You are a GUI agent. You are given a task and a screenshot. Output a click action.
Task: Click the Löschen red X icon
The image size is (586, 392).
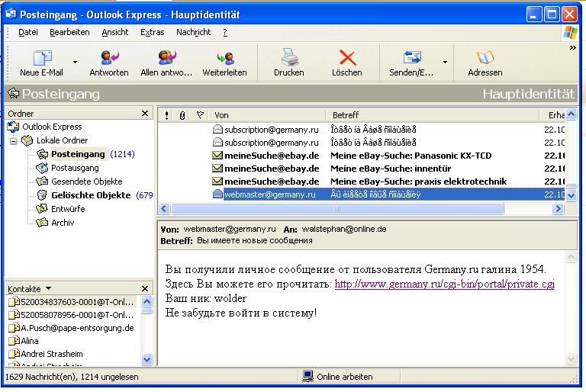[348, 58]
